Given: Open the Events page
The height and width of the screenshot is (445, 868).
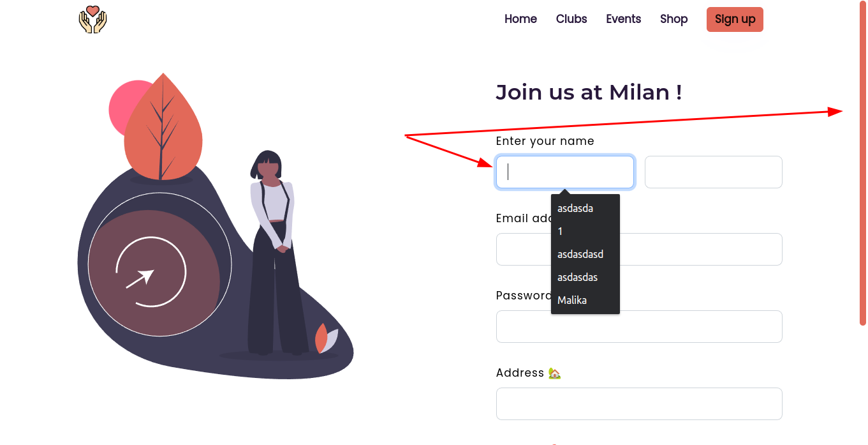Looking at the screenshot, I should point(623,19).
